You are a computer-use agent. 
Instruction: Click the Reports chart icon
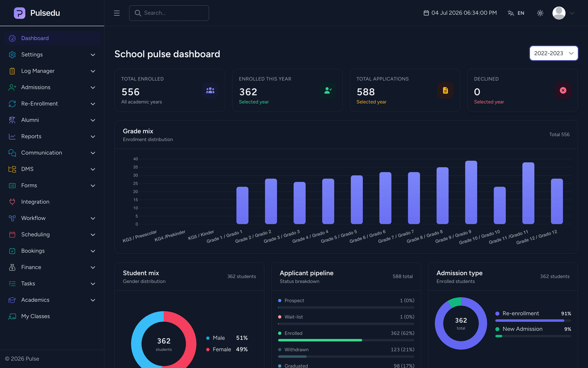point(12,136)
